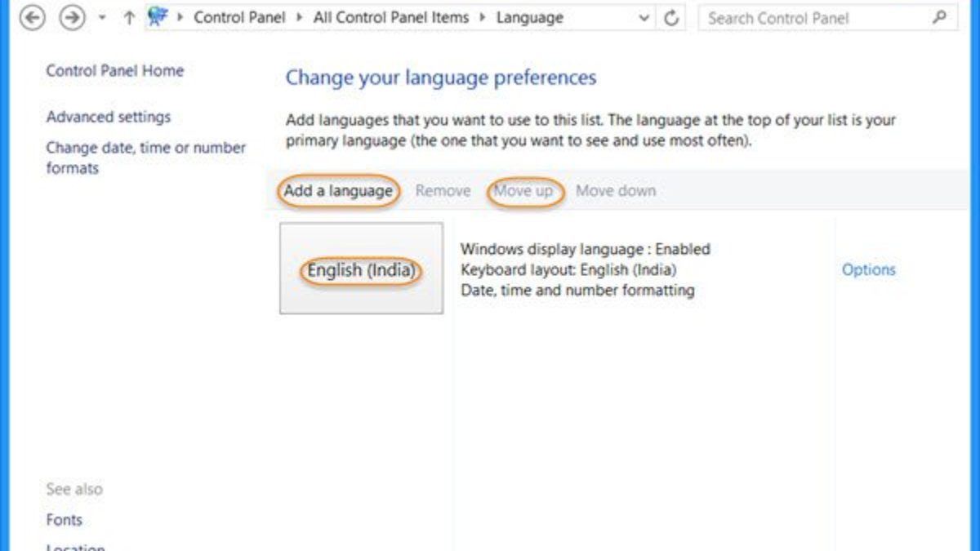
Task: Select the English (India) language tile
Action: (x=361, y=269)
